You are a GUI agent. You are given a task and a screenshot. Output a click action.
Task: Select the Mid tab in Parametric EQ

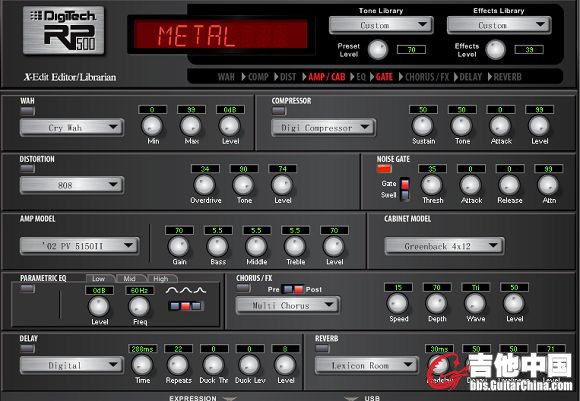click(131, 279)
